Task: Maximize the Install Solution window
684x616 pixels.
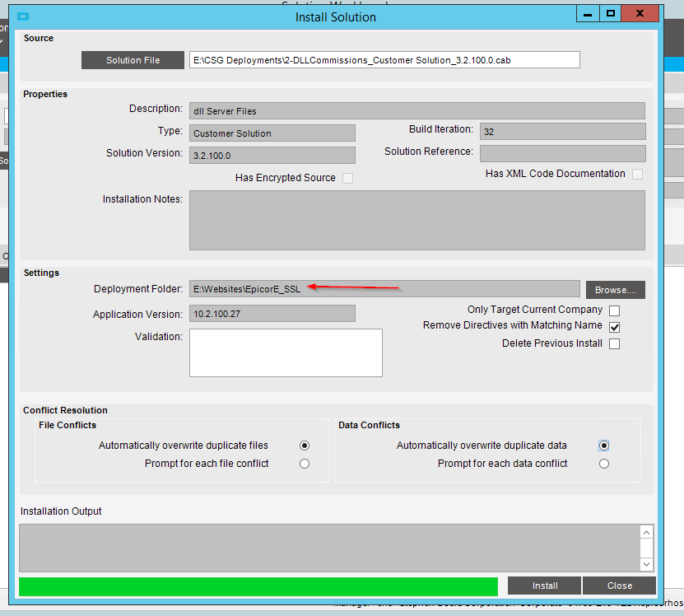Action: [x=610, y=13]
